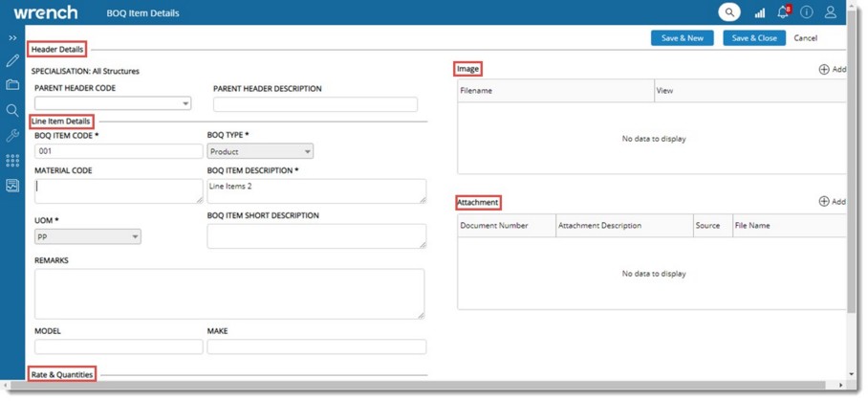The height and width of the screenshot is (401, 868).
Task: Click the Model input field
Action: click(119, 346)
